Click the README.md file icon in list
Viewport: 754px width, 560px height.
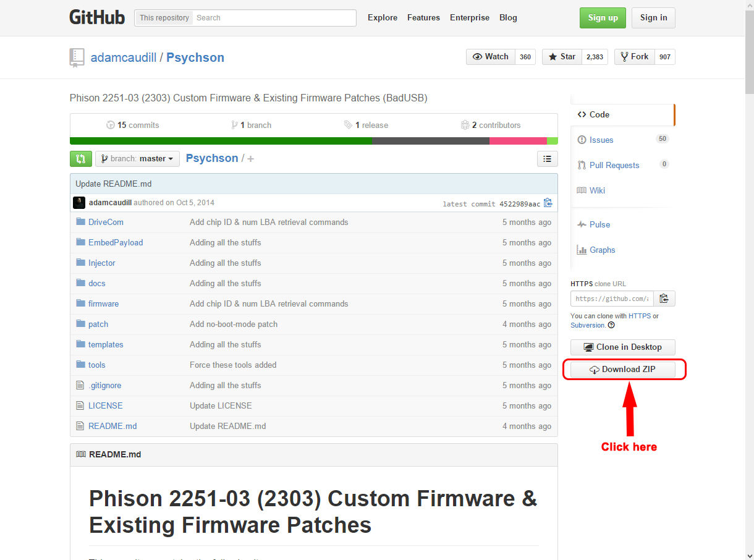[x=80, y=426]
